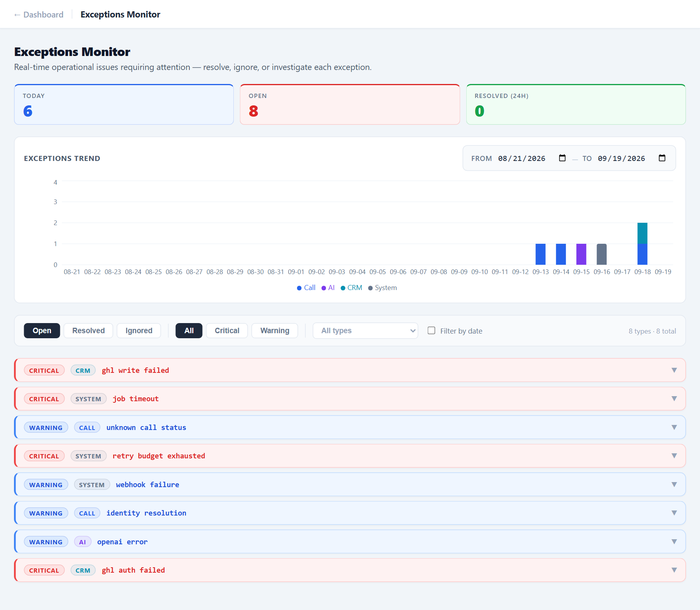Click the OPEN stat card

pos(350,105)
